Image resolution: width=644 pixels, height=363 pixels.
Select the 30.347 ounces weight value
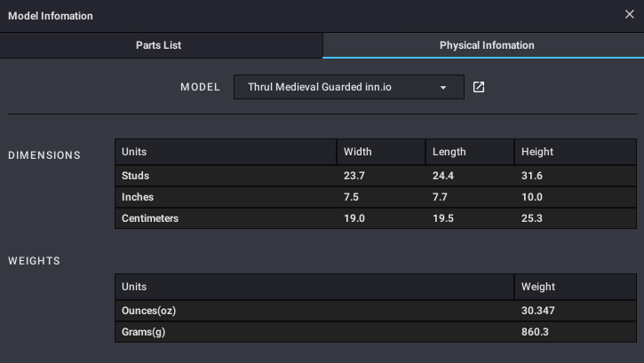[x=538, y=311]
